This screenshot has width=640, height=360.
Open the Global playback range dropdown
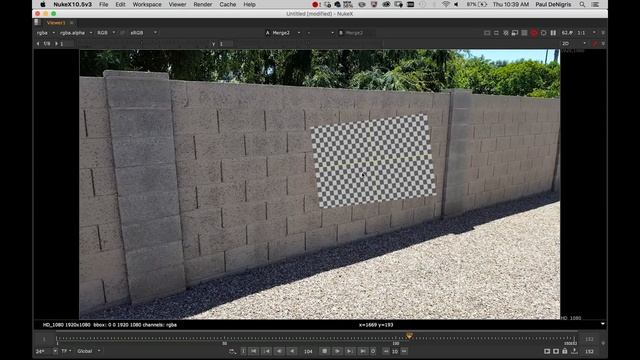(x=89, y=351)
